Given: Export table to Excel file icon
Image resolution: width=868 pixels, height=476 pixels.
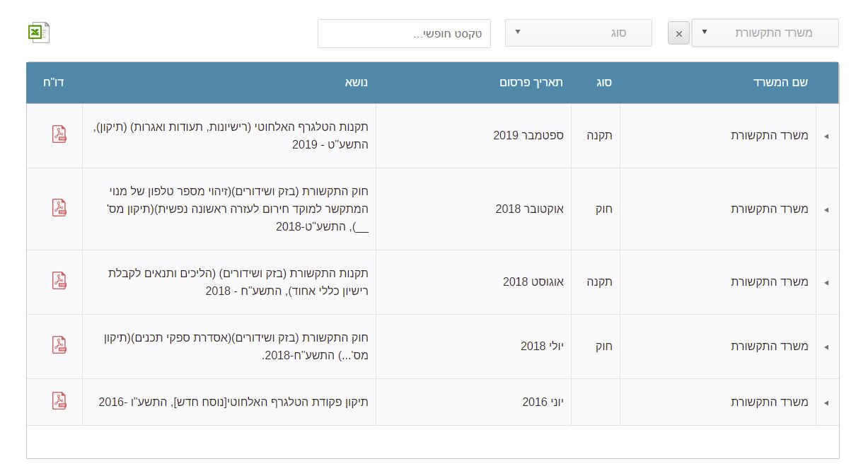Looking at the screenshot, I should pyautogui.click(x=38, y=33).
